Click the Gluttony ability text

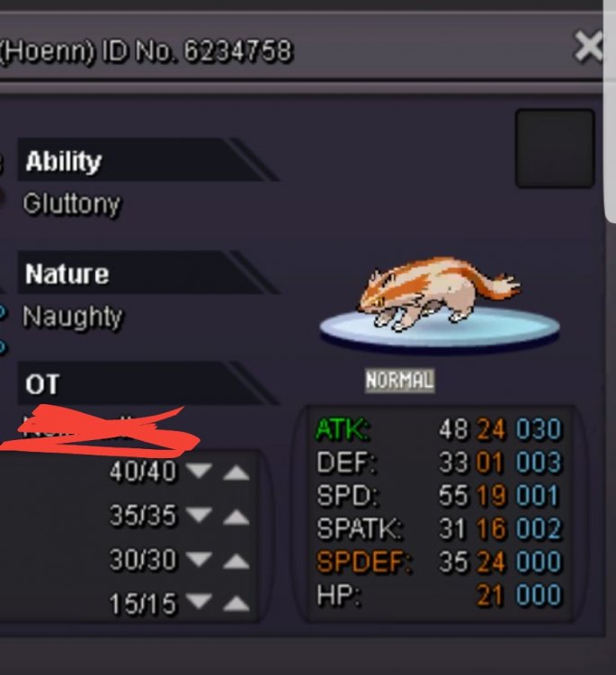(71, 204)
